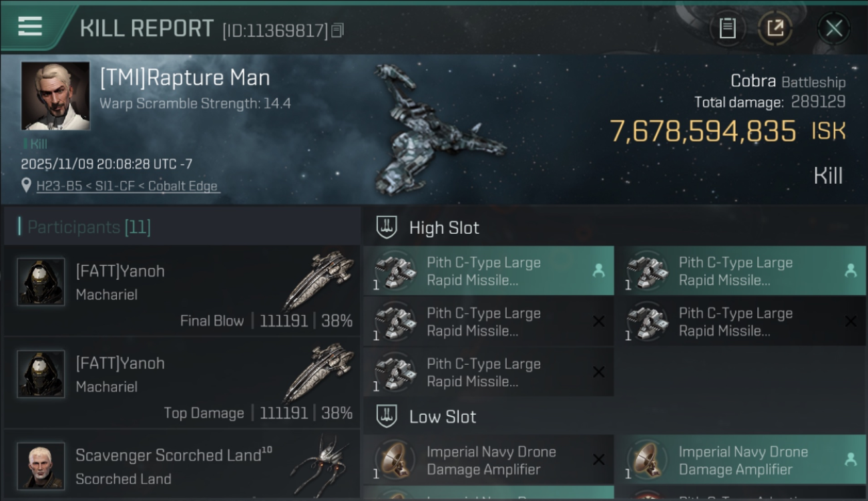Screen dimensions: 868x501
Task: Click the Cobra battleship image
Action: 434,130
